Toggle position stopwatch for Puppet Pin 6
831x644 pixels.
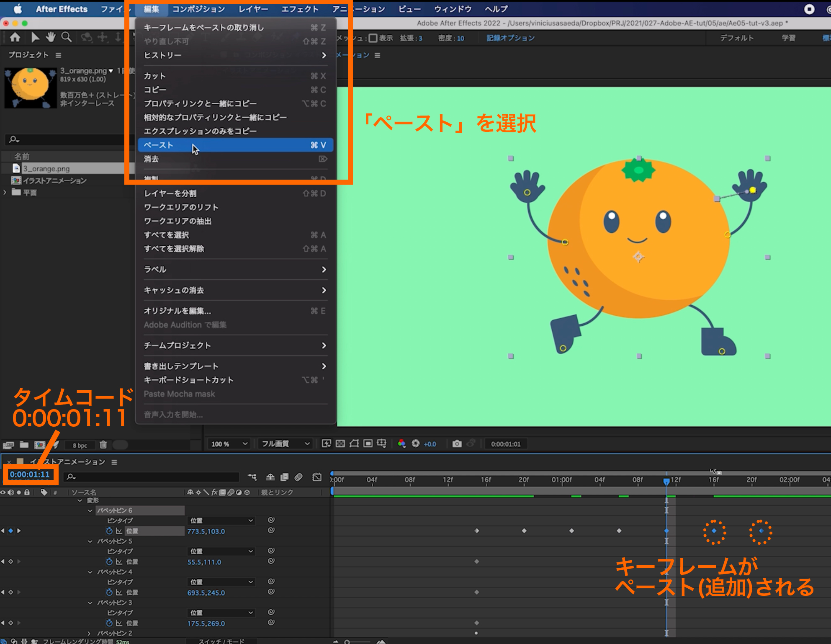109,531
